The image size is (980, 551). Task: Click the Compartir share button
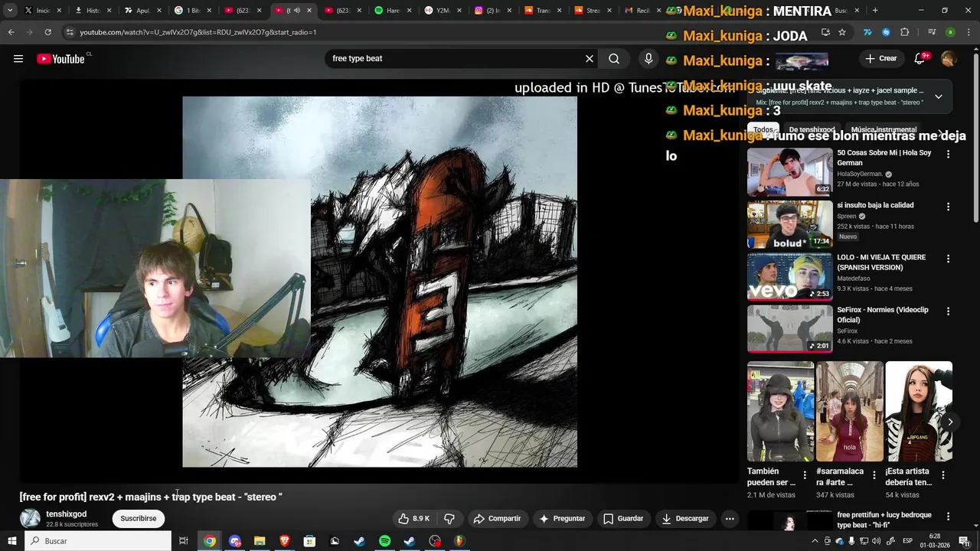tap(496, 519)
